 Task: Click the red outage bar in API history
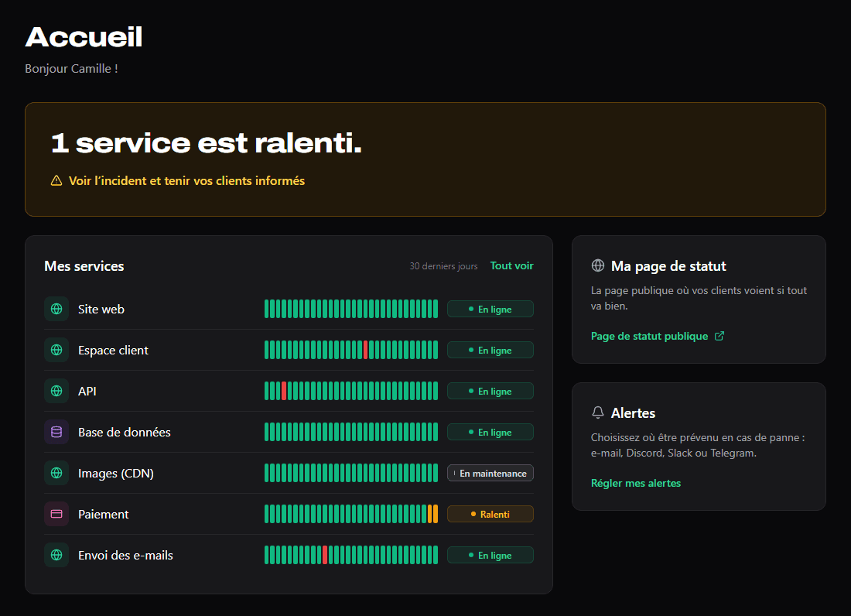(284, 391)
